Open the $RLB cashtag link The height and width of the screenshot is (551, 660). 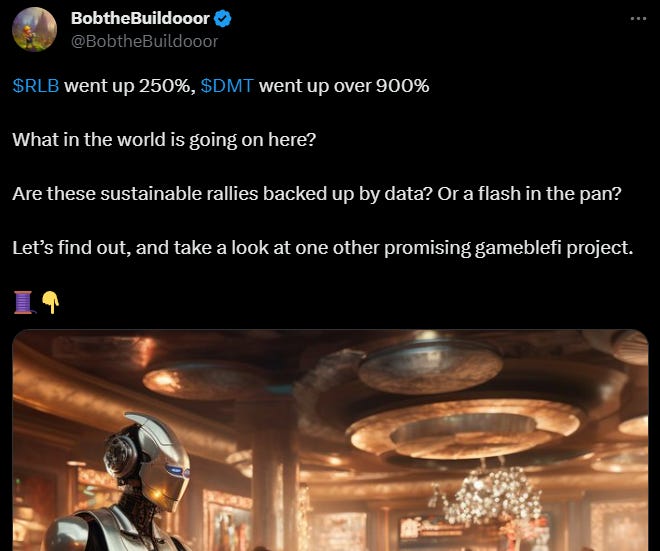(x=36, y=86)
